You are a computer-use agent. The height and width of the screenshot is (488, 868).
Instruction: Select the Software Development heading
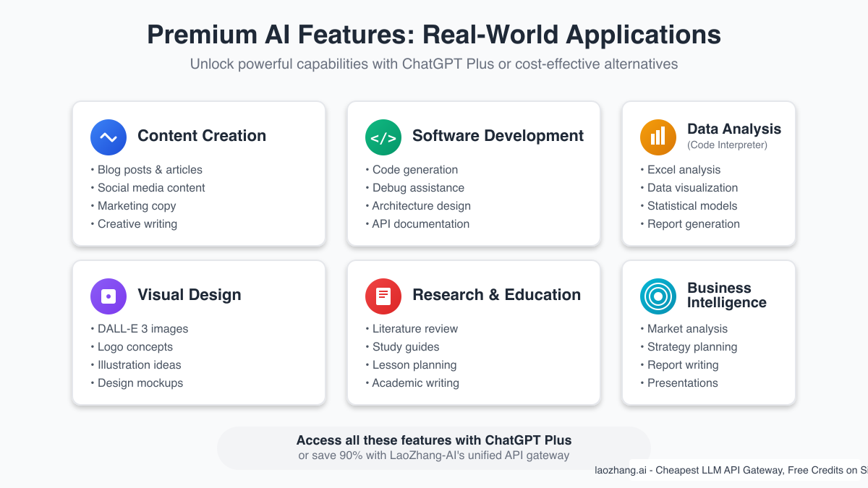[498, 136]
